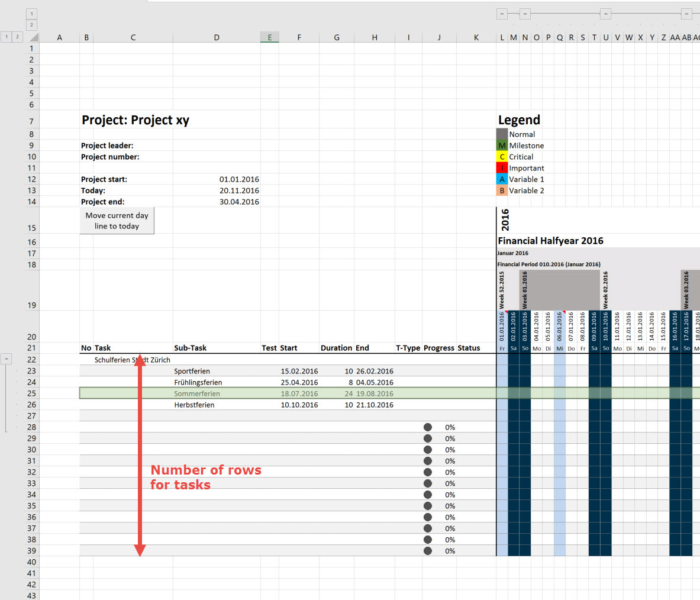The height and width of the screenshot is (600, 700).
Task: Click start date 15.02.2016
Action: (299, 371)
